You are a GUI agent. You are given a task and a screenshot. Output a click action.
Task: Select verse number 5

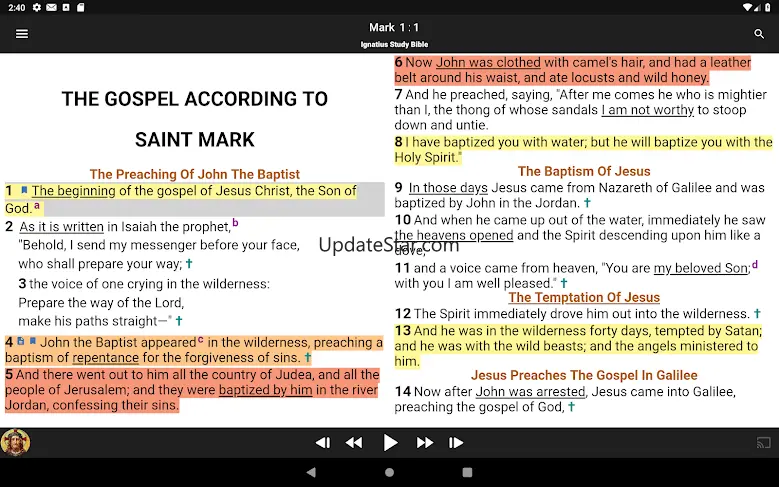point(9,374)
